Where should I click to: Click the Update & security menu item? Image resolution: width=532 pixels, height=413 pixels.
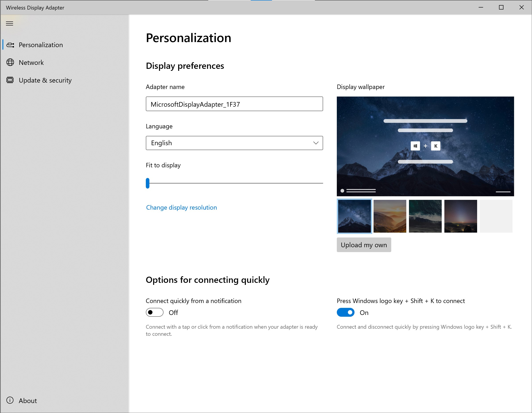point(45,80)
